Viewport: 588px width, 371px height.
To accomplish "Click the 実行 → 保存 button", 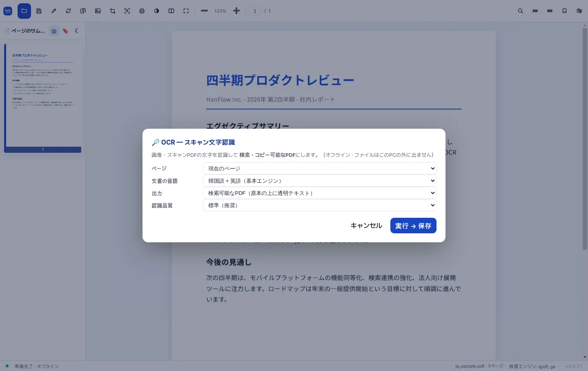I will click(x=413, y=226).
